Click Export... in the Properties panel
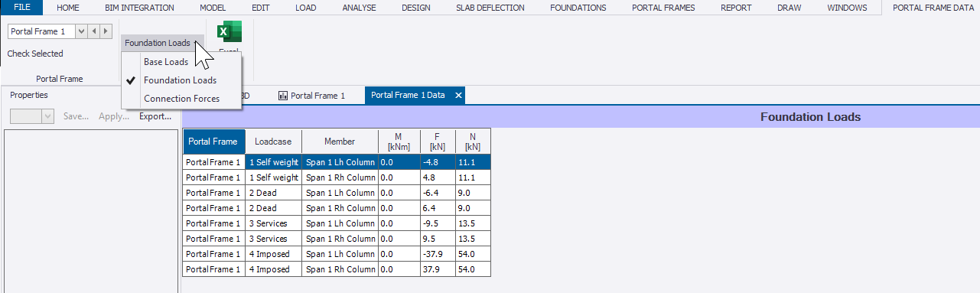Image resolution: width=980 pixels, height=293 pixels. coord(155,116)
